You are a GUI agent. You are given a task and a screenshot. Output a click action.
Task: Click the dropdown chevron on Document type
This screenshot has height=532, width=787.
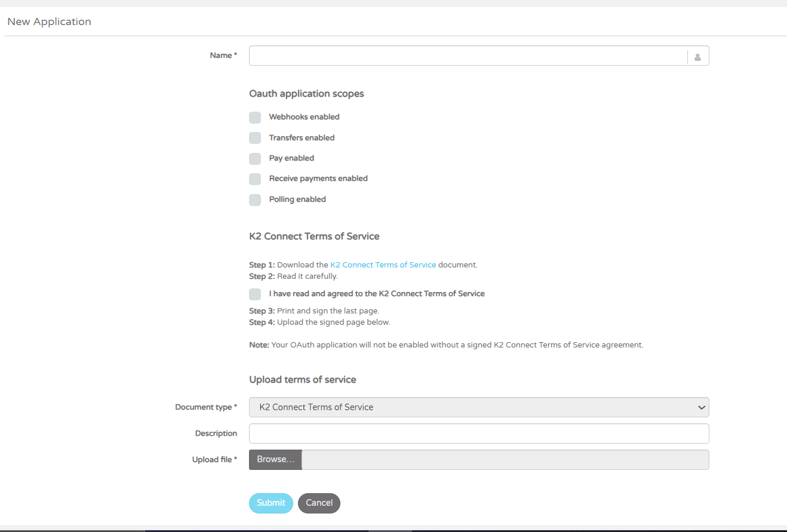click(701, 407)
